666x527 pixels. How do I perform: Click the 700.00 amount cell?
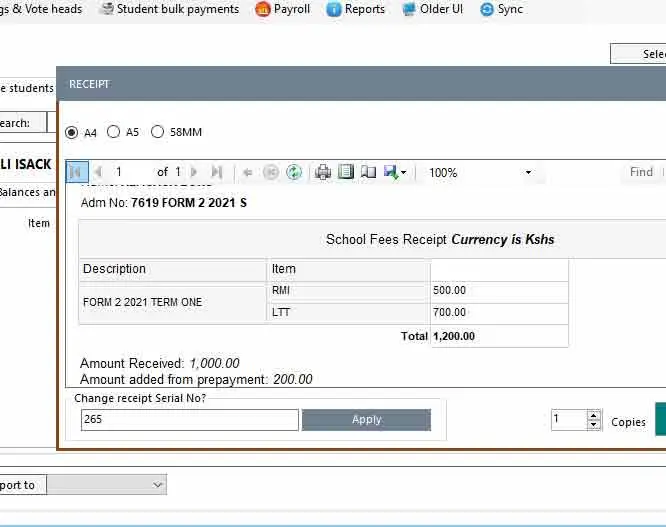click(499, 313)
